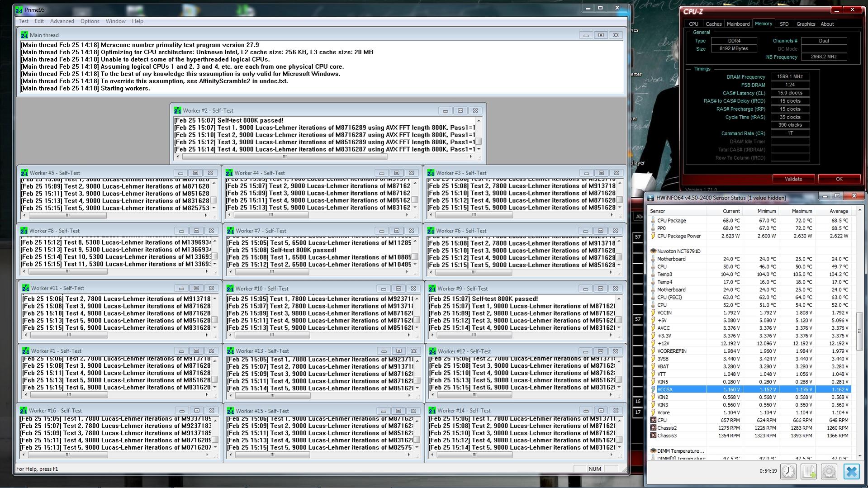868x488 pixels.
Task: Click the Worker #2 scroll-up arrow
Action: [x=479, y=120]
